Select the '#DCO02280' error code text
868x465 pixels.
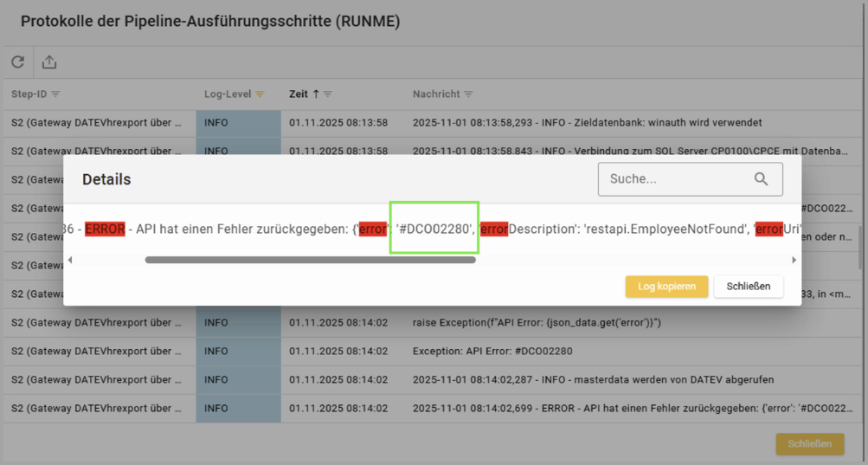pyautogui.click(x=434, y=229)
